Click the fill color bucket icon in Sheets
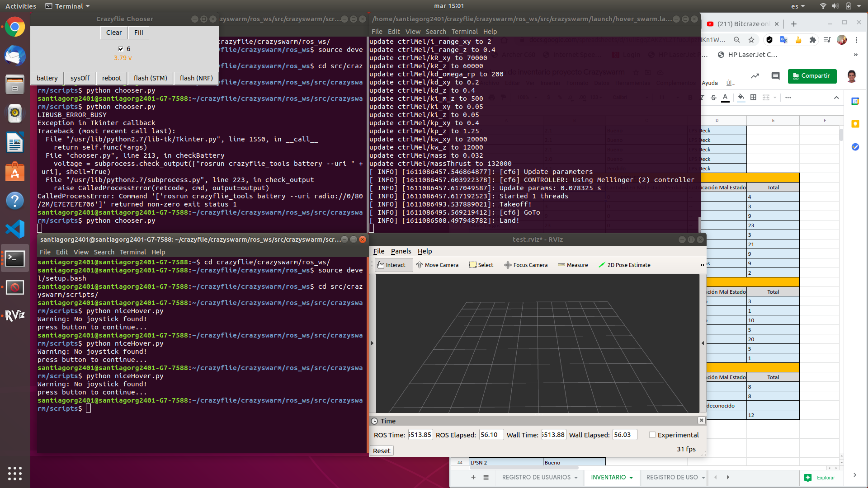 (741, 97)
